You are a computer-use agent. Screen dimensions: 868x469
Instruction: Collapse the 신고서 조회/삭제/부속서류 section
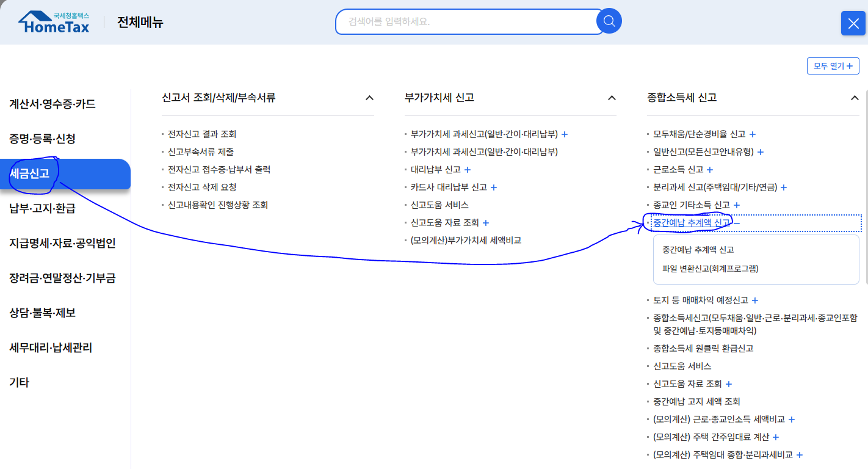(369, 97)
